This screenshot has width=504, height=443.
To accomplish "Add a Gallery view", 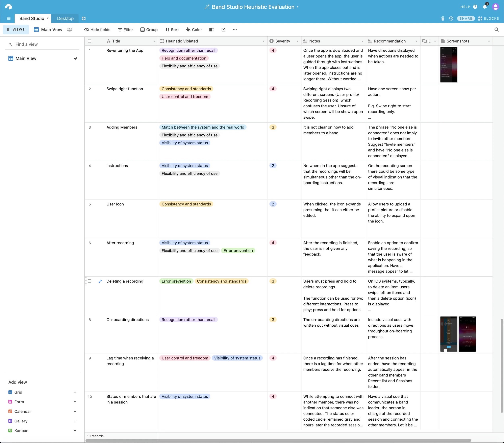I will point(42,421).
